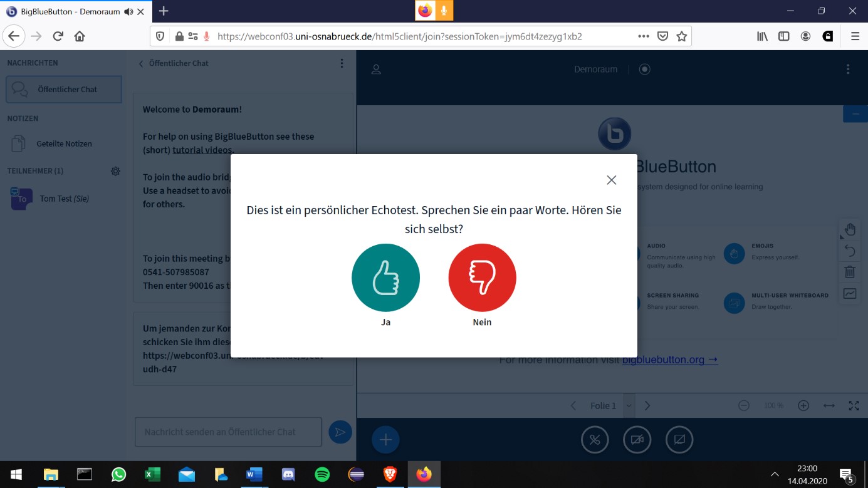
Task: Click the send message arrow button
Action: point(340,432)
